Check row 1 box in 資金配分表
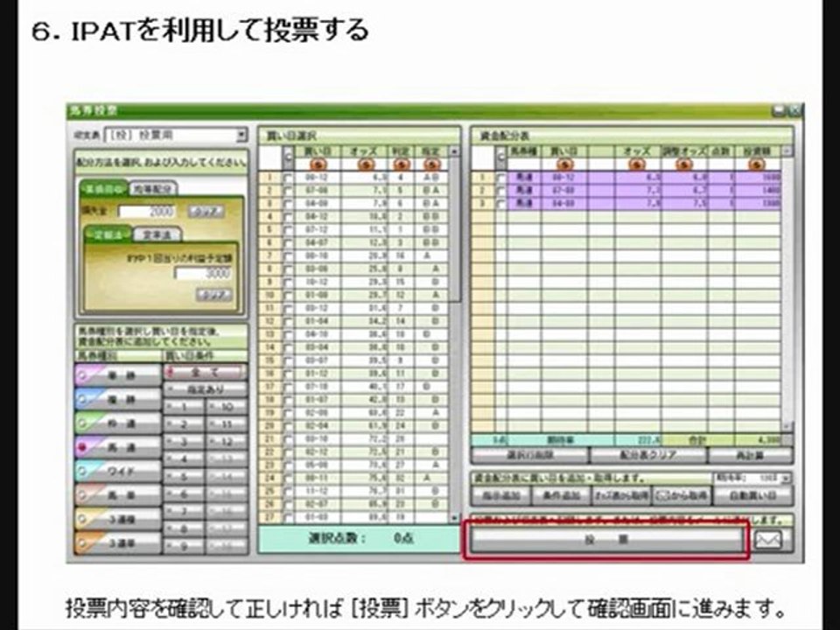The image size is (840, 630). click(x=500, y=178)
